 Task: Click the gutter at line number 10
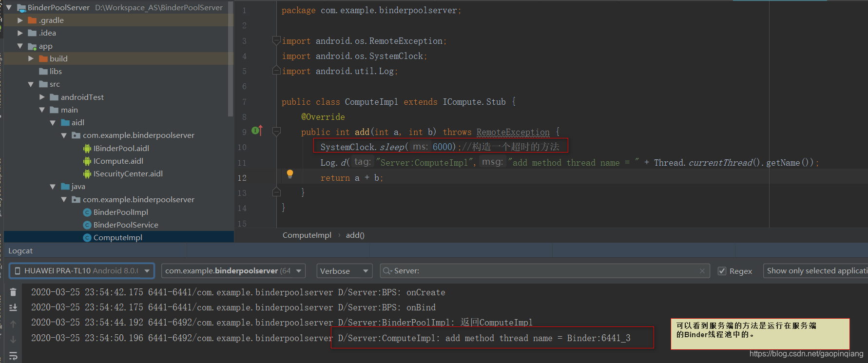coord(242,147)
